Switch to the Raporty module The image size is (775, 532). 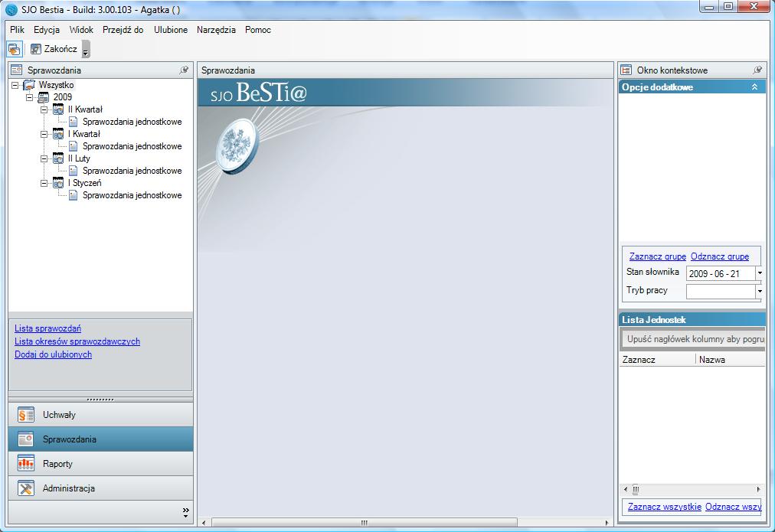[x=100, y=463]
